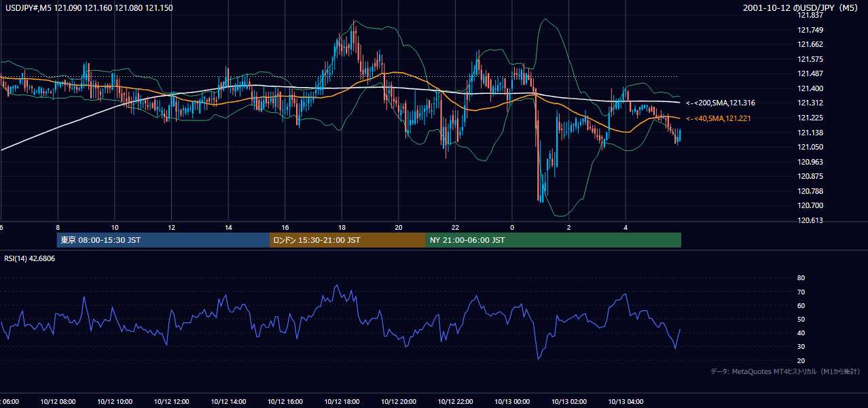
Task: Click price axis value 121.662
Action: (810, 44)
